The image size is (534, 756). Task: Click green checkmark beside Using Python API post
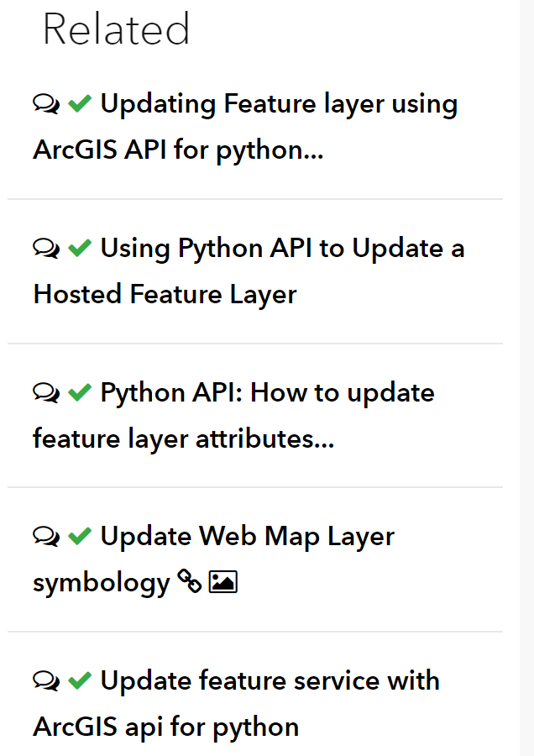click(x=80, y=249)
